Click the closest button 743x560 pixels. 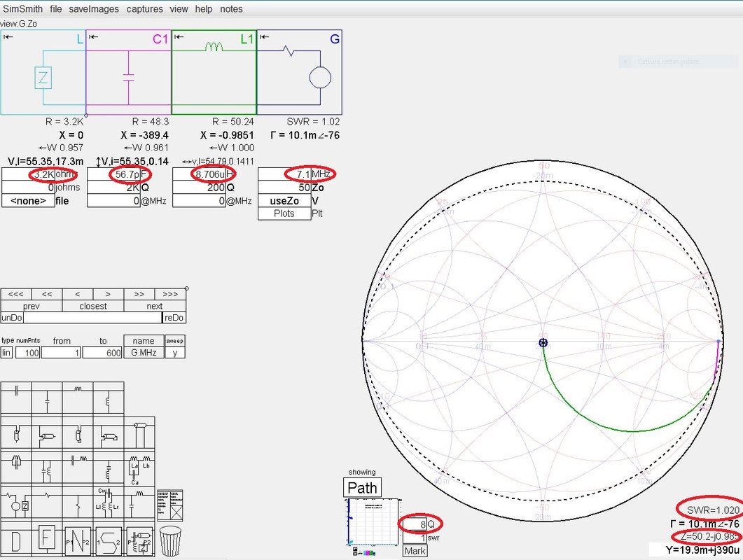[93, 306]
